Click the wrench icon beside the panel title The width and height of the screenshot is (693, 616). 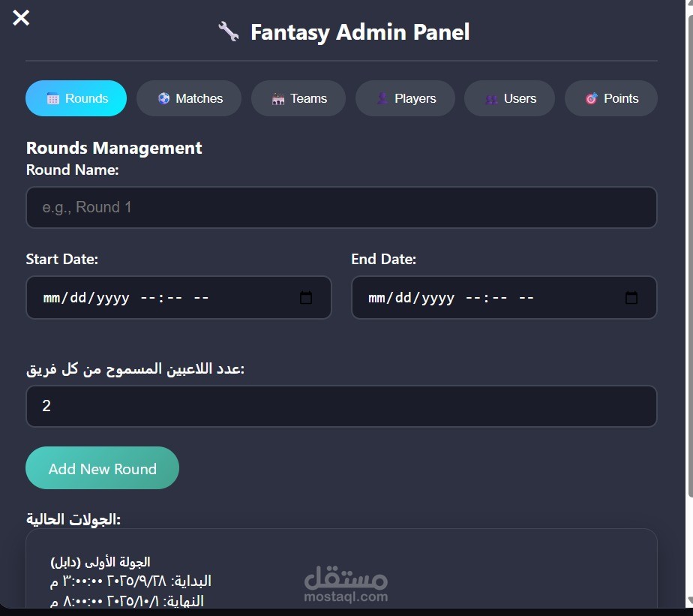click(228, 32)
